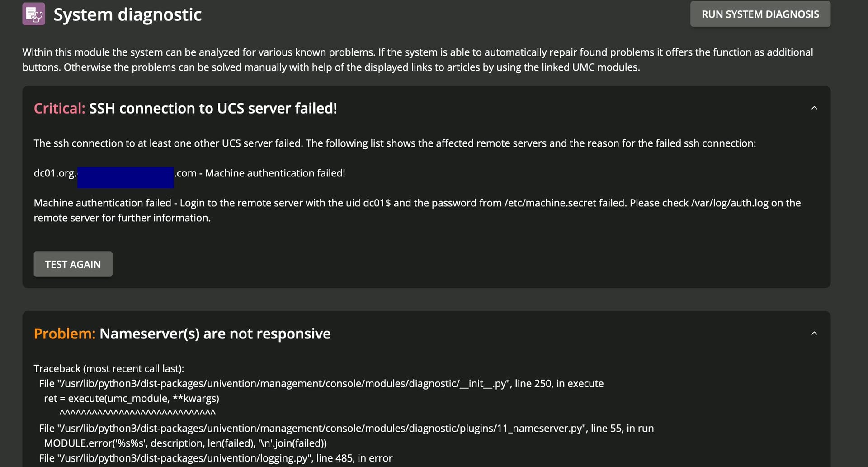Click the red Critical severity label

[x=59, y=109]
